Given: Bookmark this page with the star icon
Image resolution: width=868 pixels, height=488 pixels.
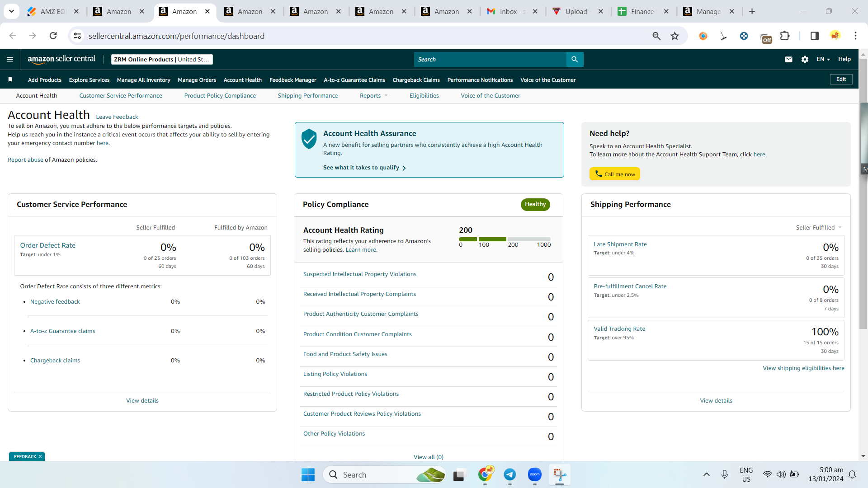Looking at the screenshot, I should [675, 36].
